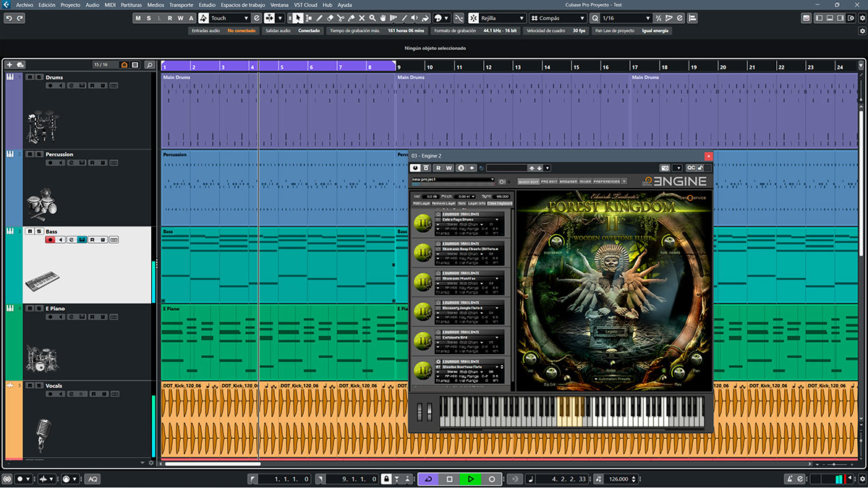Click the Engine 2 next preset arrow
This screenshot has width=868, height=488.
(540, 168)
